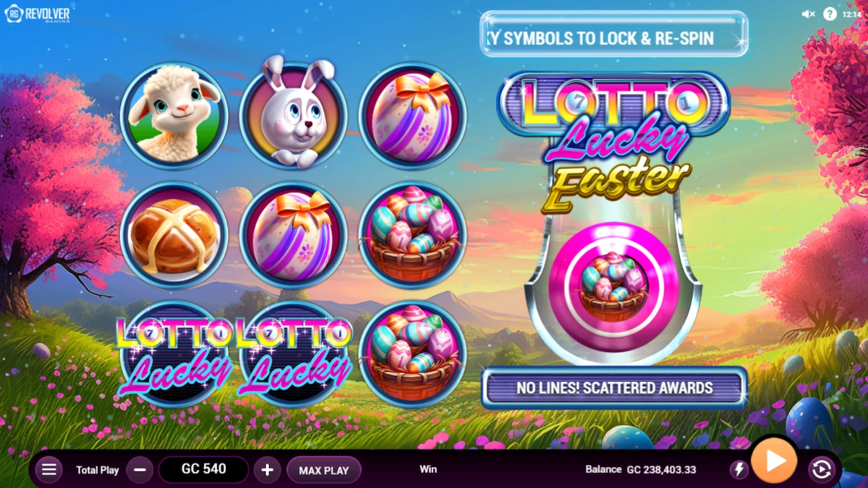Decrease total play with minus button
Screen dimensions: 868x488
pos(140,470)
